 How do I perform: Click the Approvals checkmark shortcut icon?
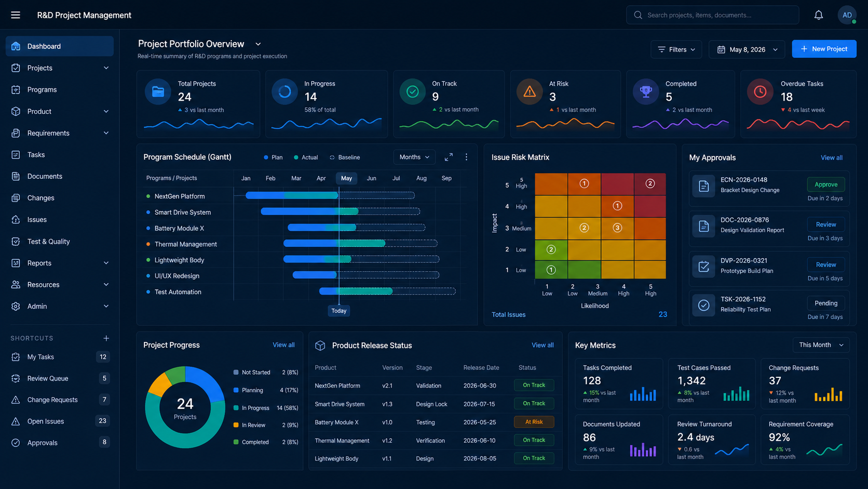[16, 443]
